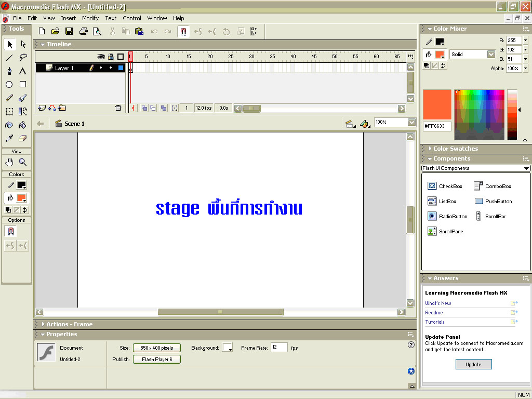Open the stage zoom percentage dropdown
Image resolution: width=532 pixels, height=399 pixels.
click(411, 122)
